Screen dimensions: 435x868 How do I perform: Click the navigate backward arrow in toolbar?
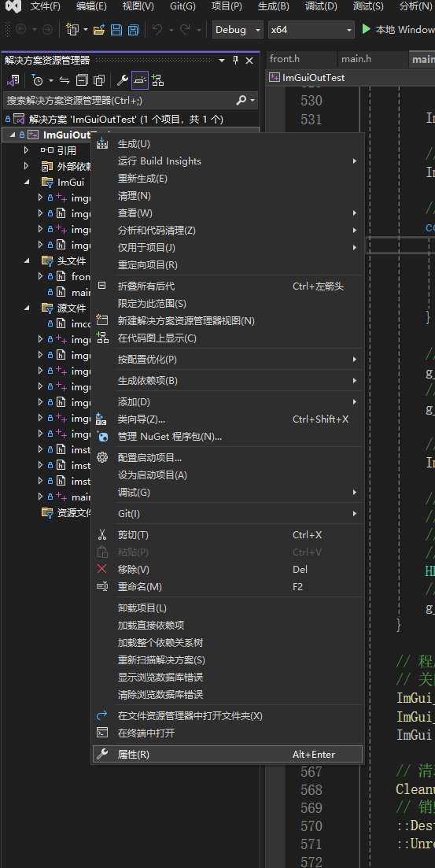[21, 29]
